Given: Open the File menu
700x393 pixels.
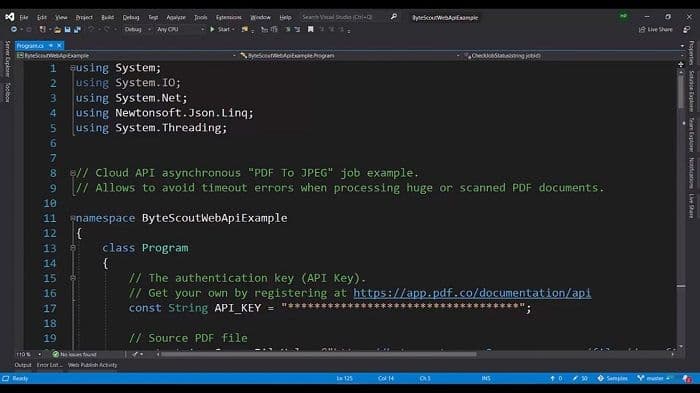Looking at the screenshot, I should pyautogui.click(x=24, y=17).
